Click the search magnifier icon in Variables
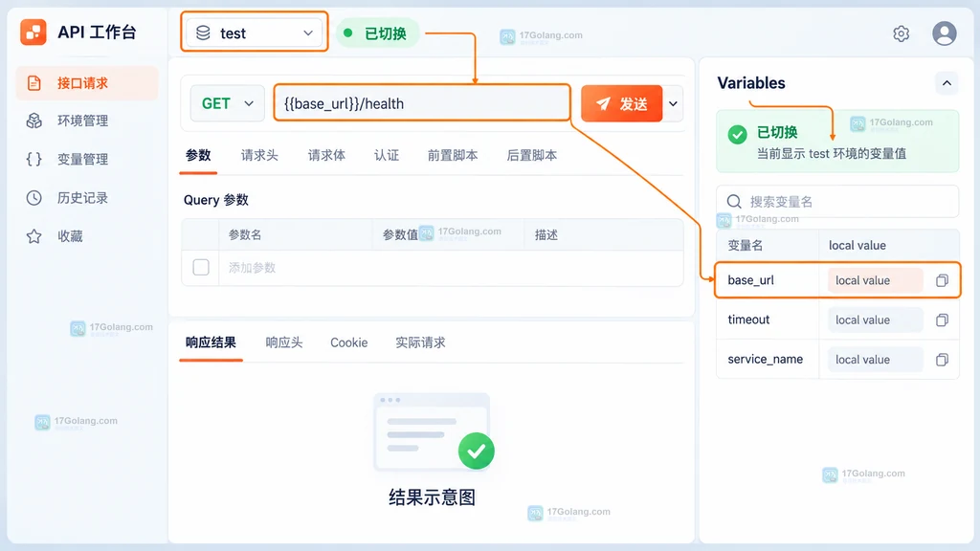This screenshot has height=551, width=980. click(734, 202)
